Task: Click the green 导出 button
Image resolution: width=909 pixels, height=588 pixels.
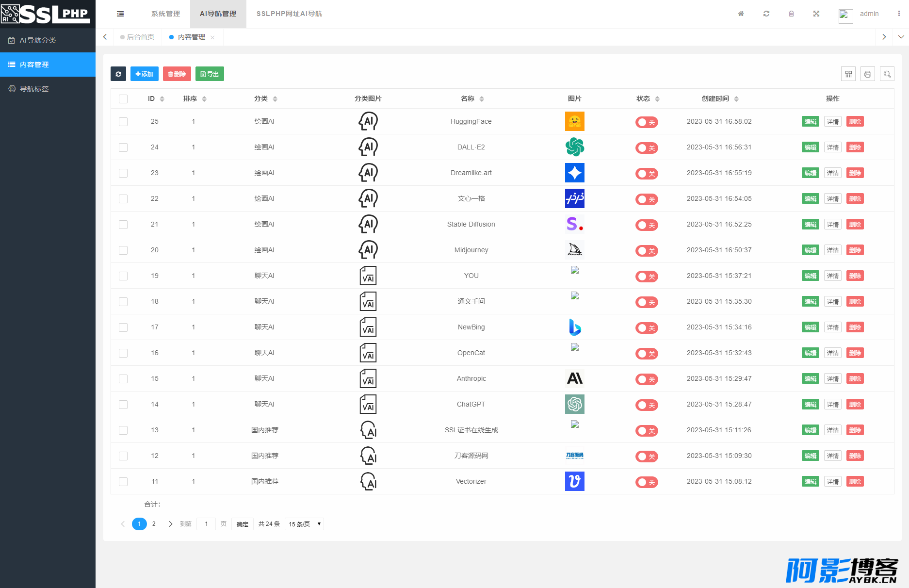Action: pyautogui.click(x=210, y=74)
